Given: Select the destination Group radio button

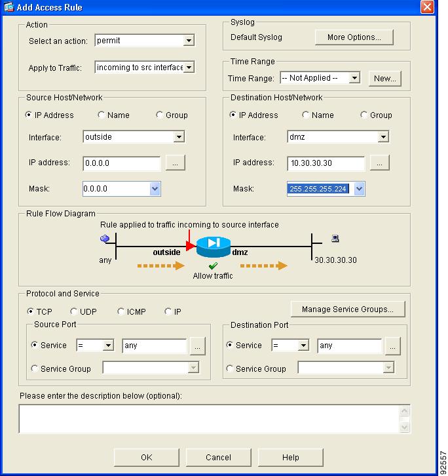Looking at the screenshot, I should click(364, 115).
